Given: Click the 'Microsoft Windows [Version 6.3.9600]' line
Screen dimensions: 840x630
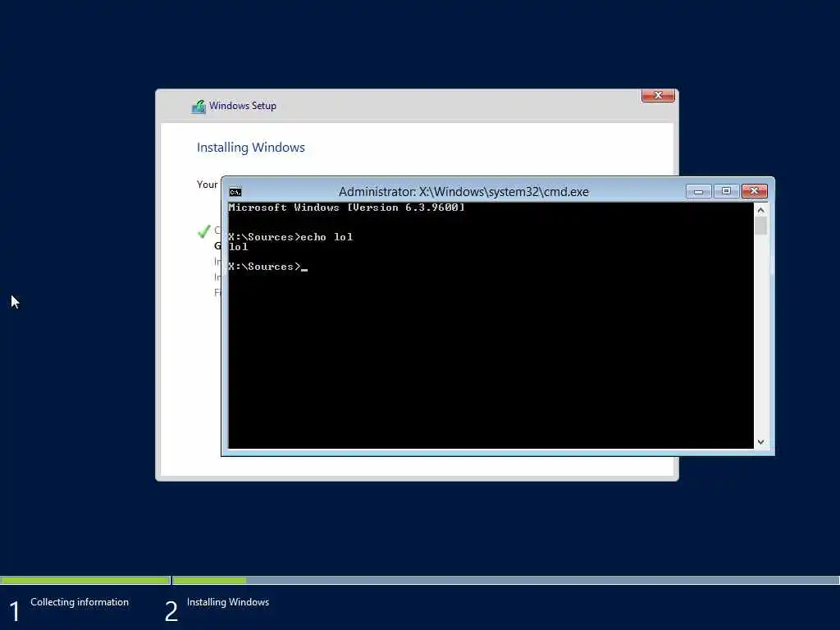Looking at the screenshot, I should click(x=347, y=208).
